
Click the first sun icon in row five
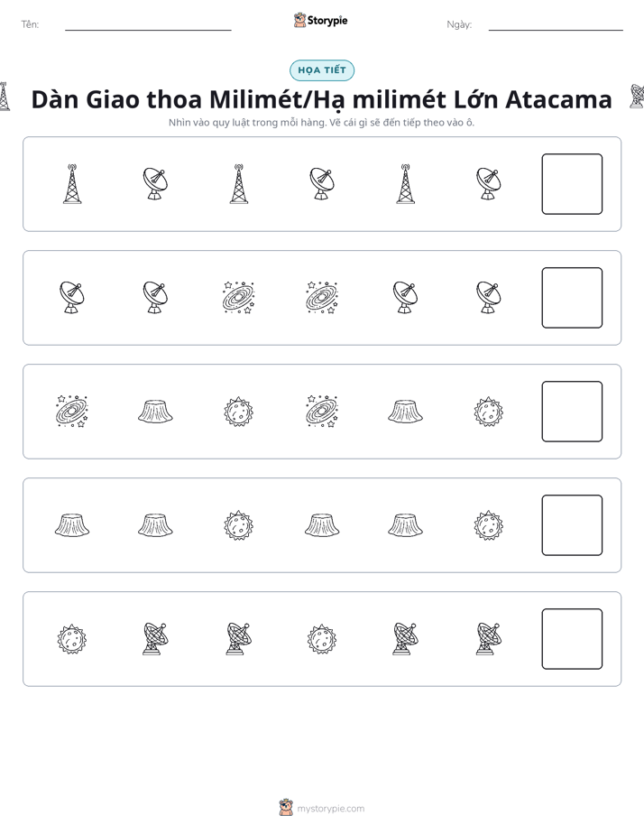pyautogui.click(x=72, y=639)
